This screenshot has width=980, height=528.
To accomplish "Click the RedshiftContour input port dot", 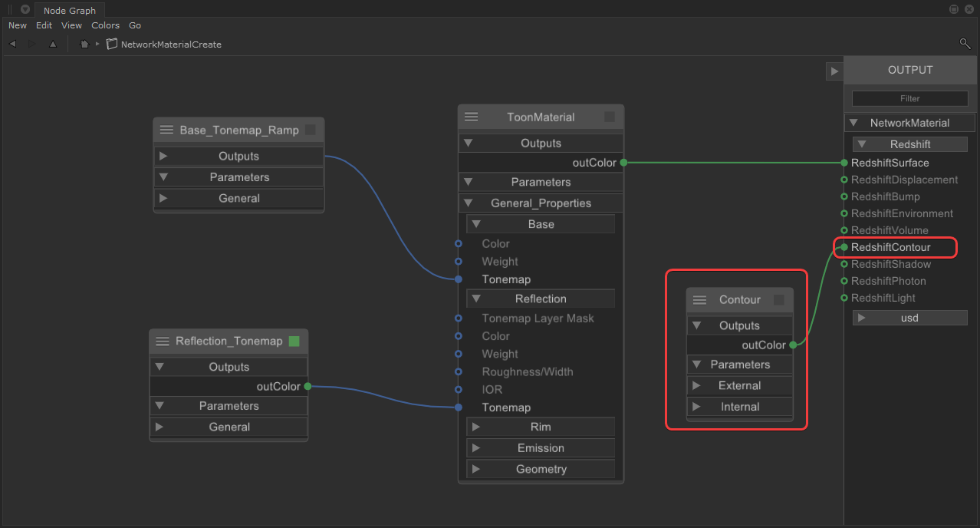I will (844, 247).
